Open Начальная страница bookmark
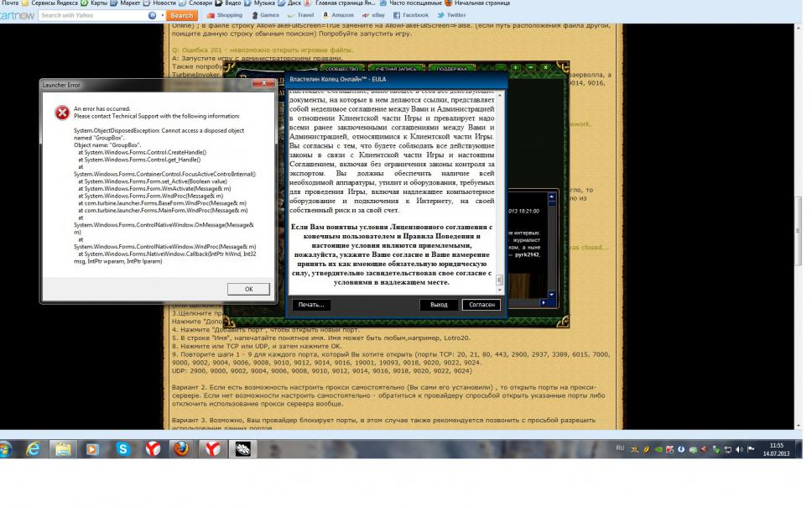The image size is (812, 508). tap(477, 3)
